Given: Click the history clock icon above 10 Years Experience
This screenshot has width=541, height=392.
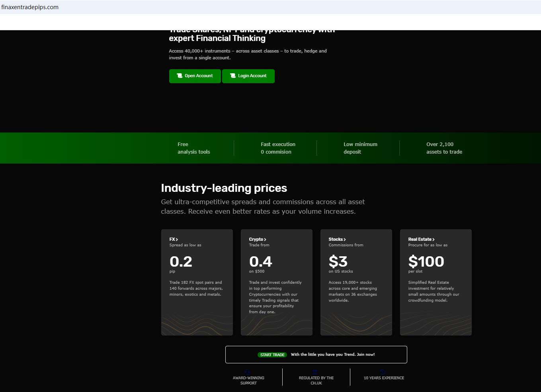Looking at the screenshot, I should [x=383, y=372].
